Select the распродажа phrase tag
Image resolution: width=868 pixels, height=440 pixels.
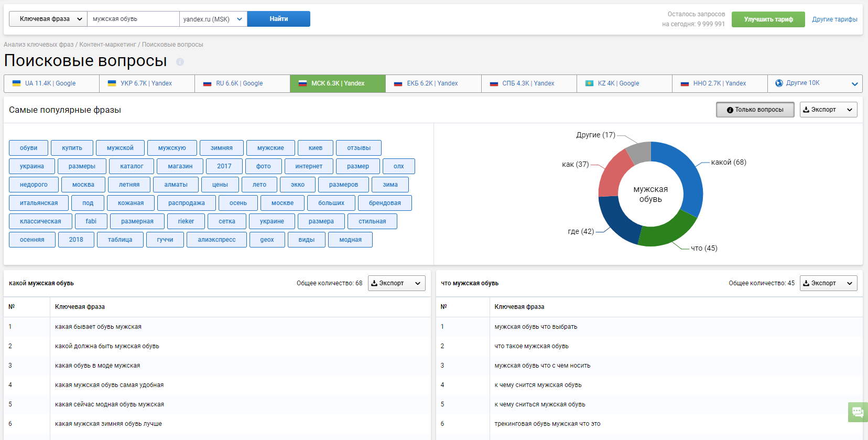(187, 203)
